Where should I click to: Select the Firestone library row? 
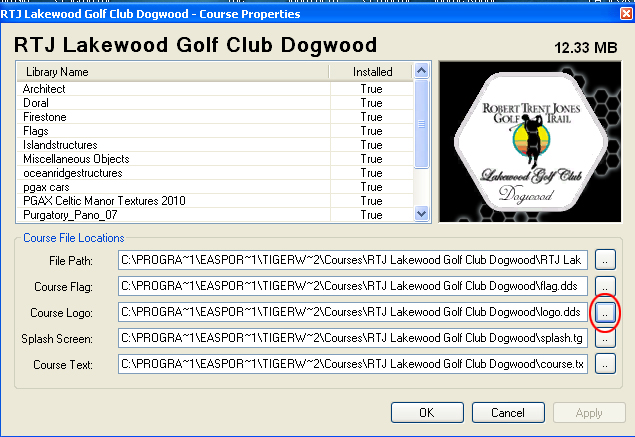tap(215, 117)
